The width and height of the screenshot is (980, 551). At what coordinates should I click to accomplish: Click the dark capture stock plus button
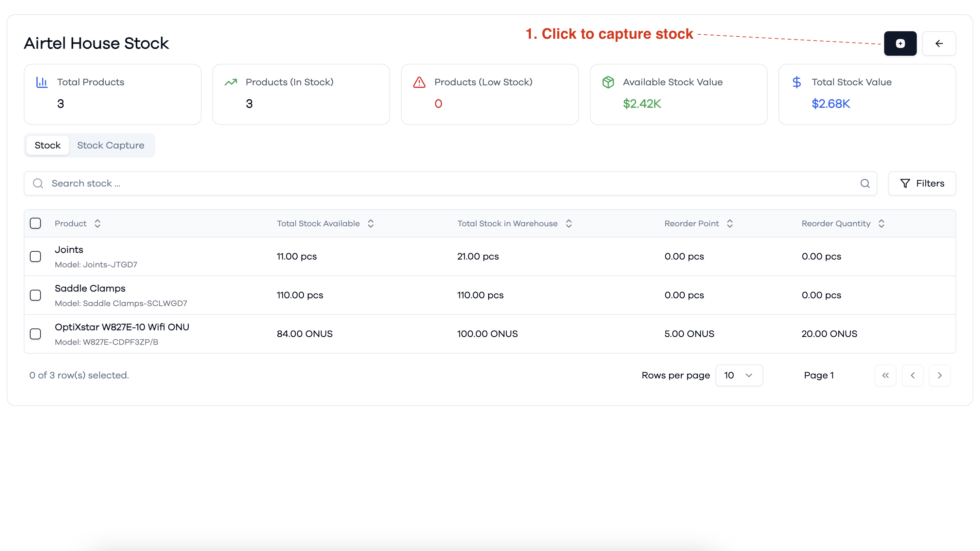(900, 43)
